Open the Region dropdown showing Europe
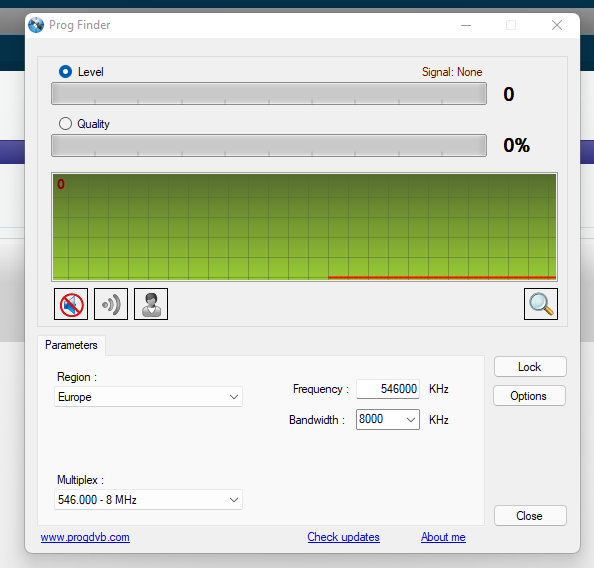594x568 pixels. click(x=148, y=397)
